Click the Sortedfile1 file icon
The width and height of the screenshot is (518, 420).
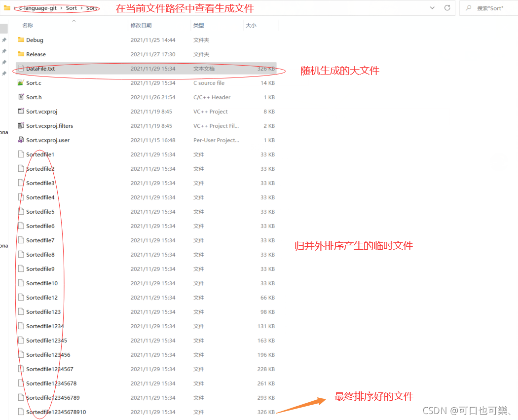21,154
